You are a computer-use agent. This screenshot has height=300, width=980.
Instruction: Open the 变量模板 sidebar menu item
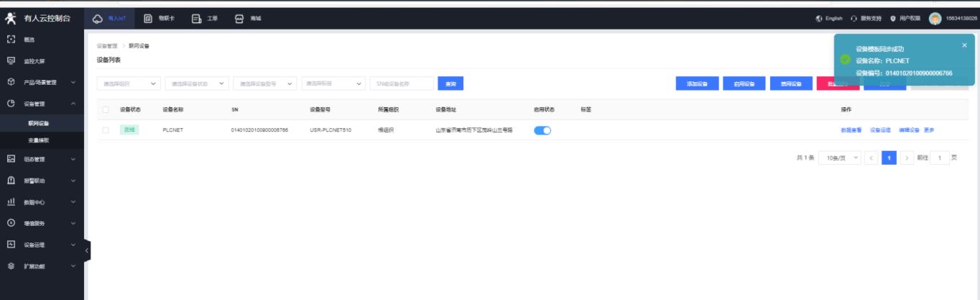[39, 140]
